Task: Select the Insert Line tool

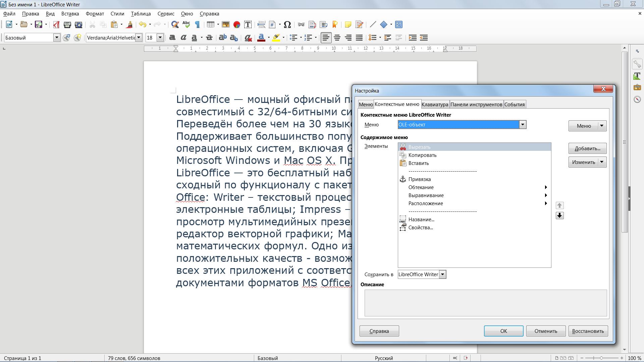Action: point(373,24)
